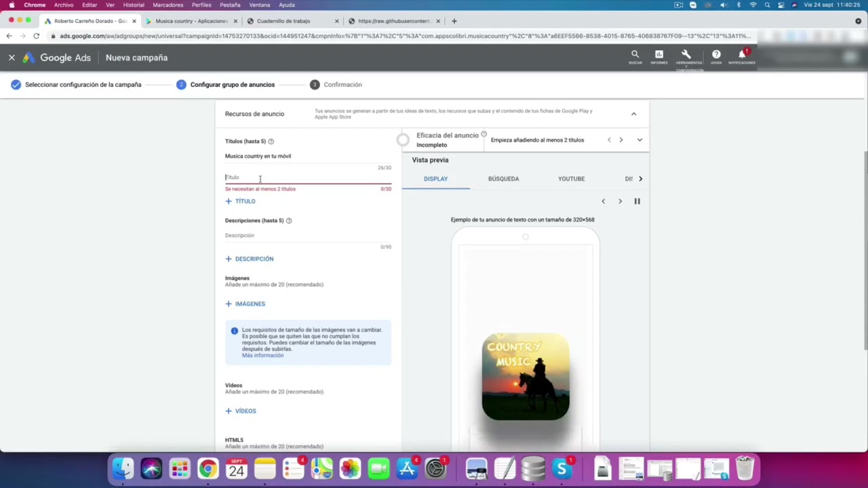Click step Configurar grupo de anuncios
Viewport: 868px width, 488px height.
226,85
